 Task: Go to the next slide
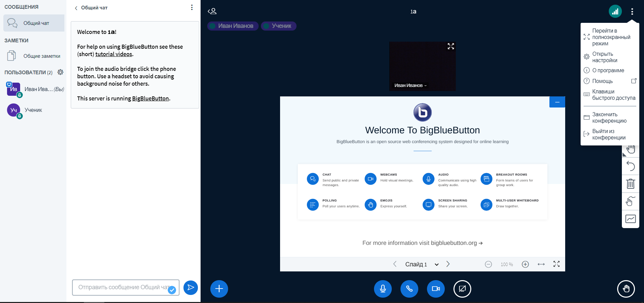pos(448,264)
